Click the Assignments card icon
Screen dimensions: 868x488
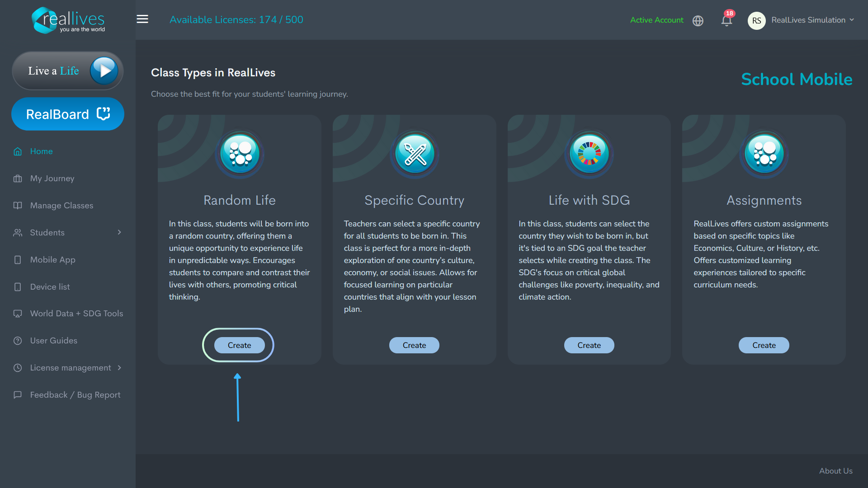[x=764, y=154]
